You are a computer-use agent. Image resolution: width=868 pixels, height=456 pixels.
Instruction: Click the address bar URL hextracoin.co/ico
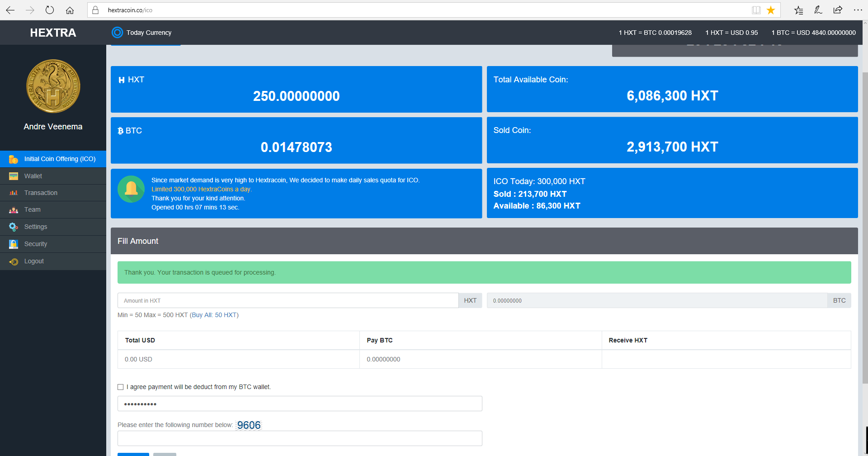tap(130, 10)
